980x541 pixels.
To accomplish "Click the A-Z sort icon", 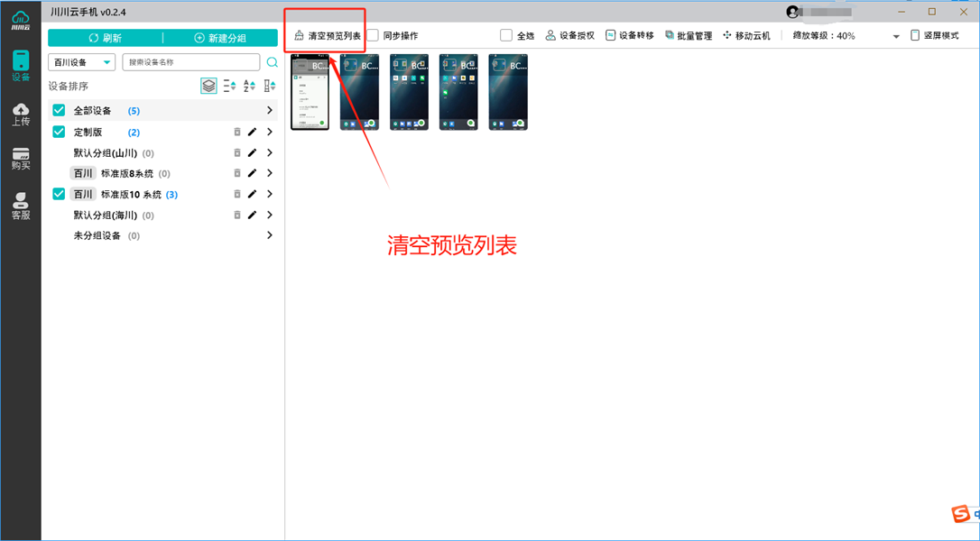I will pos(249,86).
